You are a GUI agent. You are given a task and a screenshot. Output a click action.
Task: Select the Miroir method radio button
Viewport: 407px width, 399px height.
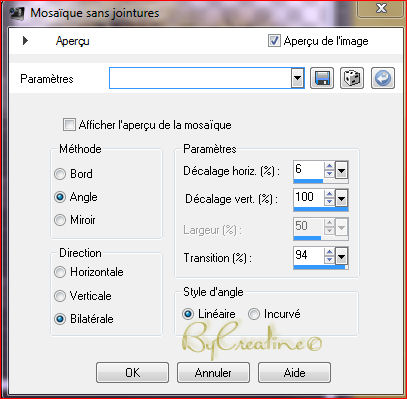pos(60,220)
